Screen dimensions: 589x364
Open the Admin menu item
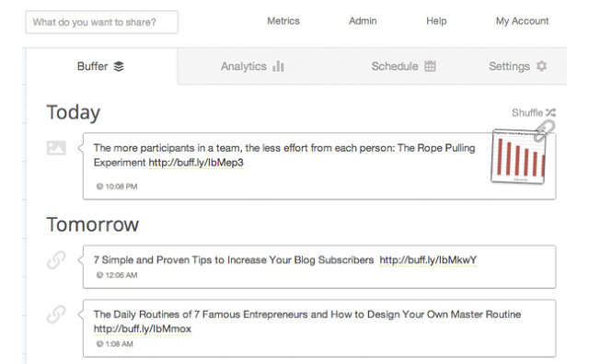pos(363,21)
